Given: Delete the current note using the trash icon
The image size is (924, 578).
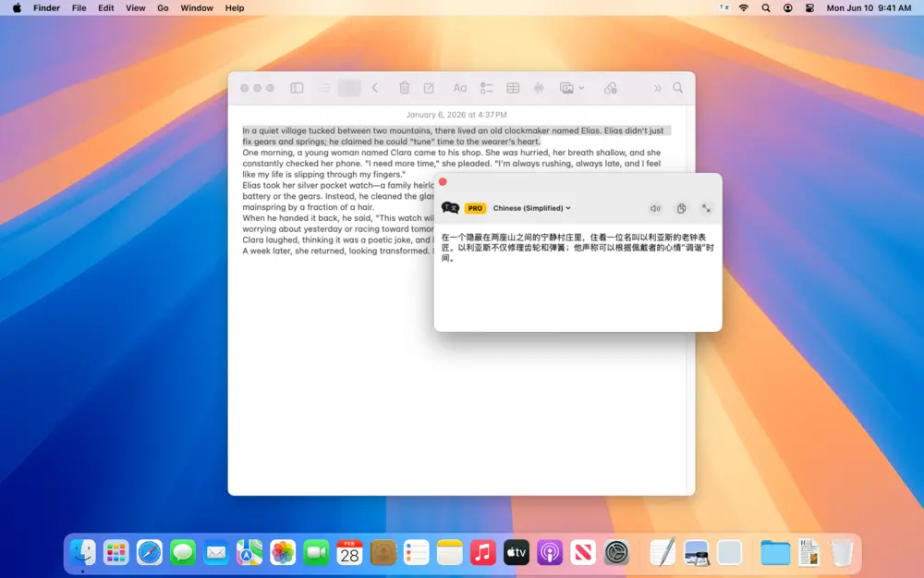Looking at the screenshot, I should 404,87.
